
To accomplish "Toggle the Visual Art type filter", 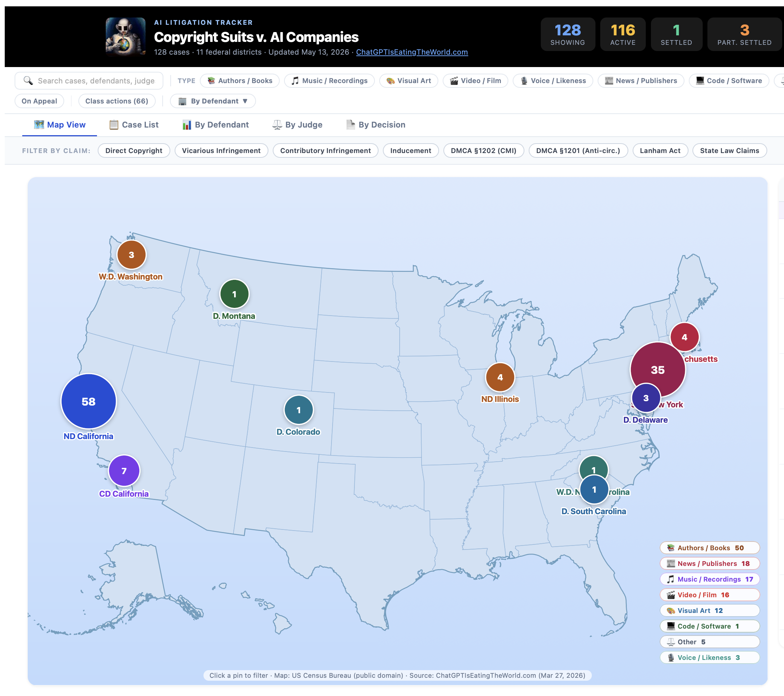I will point(408,81).
